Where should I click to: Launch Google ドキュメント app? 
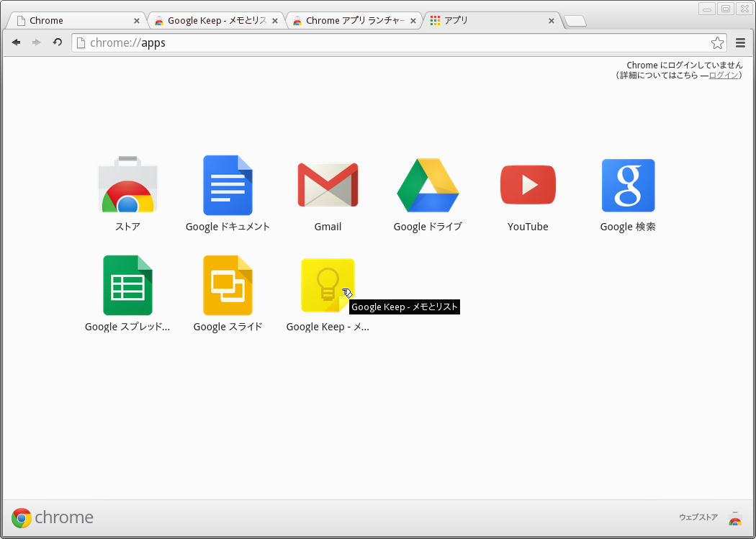228,185
